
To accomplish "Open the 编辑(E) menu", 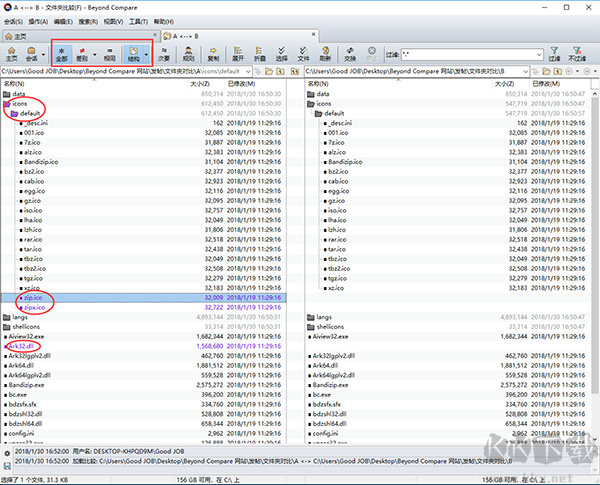I will (63, 22).
